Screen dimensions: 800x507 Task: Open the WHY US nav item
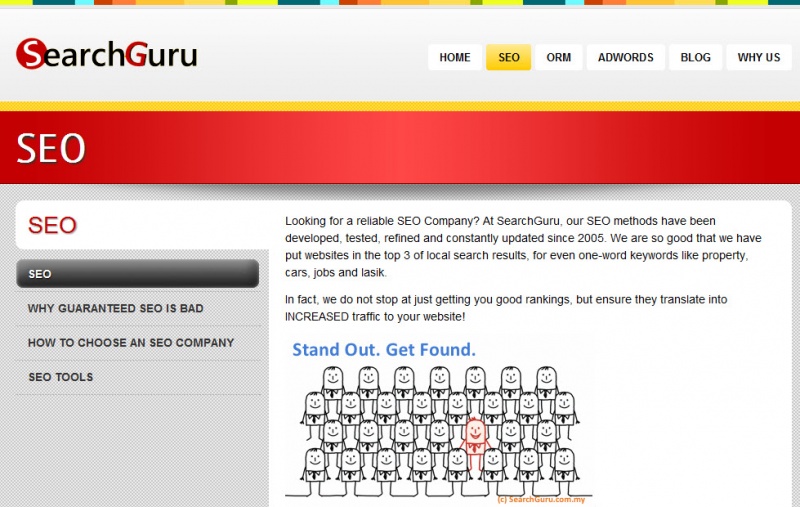pos(759,57)
